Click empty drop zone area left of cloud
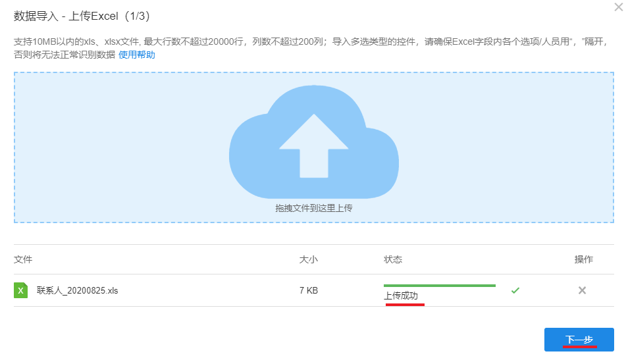This screenshot has height=364, width=626. click(x=118, y=145)
